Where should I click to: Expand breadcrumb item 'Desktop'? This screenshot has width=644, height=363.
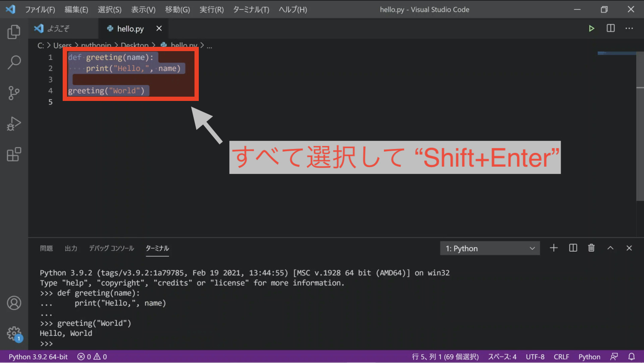(134, 45)
